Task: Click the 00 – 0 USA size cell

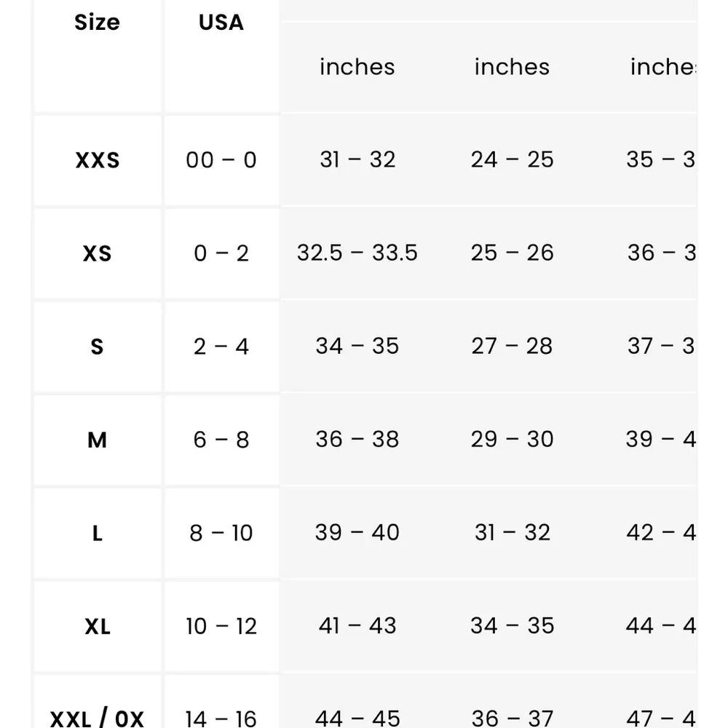Action: pos(221,160)
